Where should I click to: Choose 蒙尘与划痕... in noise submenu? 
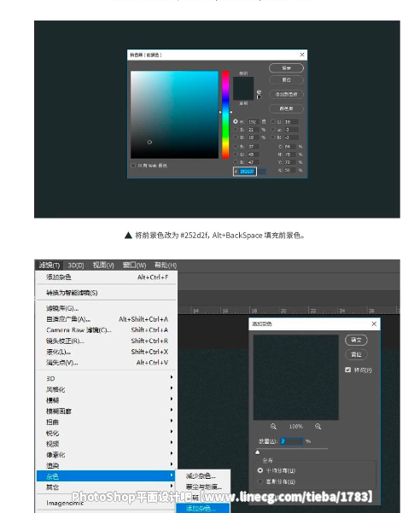pos(203,487)
